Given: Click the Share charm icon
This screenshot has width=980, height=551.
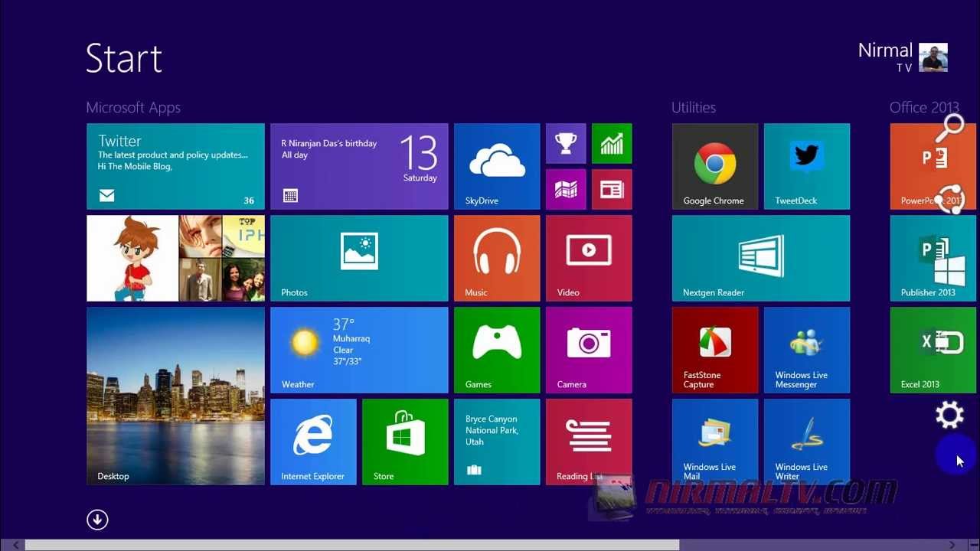Looking at the screenshot, I should point(950,199).
